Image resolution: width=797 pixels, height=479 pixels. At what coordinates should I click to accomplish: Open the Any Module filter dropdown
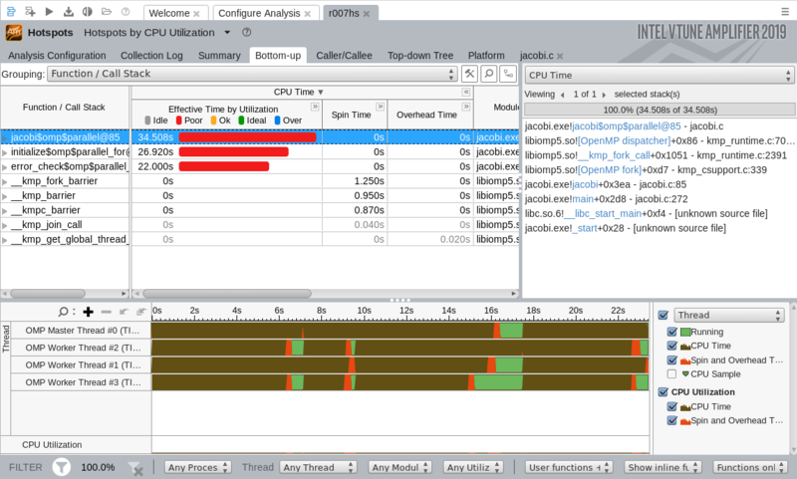(400, 467)
